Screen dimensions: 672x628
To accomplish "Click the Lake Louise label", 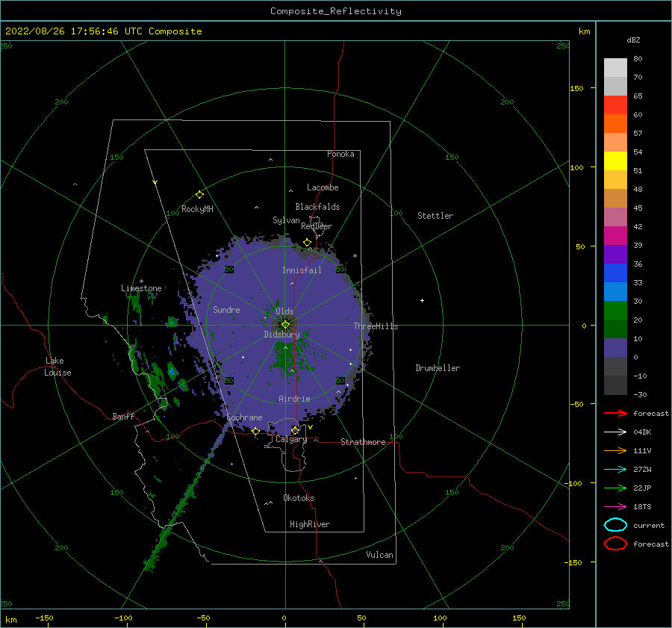I will pyautogui.click(x=57, y=367).
